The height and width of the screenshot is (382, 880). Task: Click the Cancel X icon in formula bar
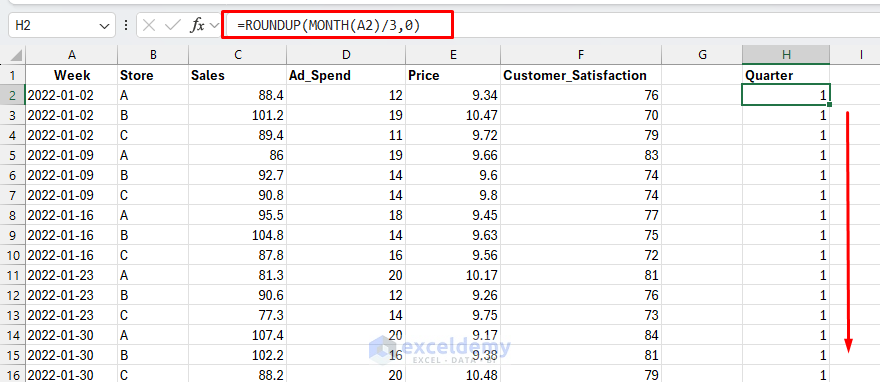click(x=149, y=26)
